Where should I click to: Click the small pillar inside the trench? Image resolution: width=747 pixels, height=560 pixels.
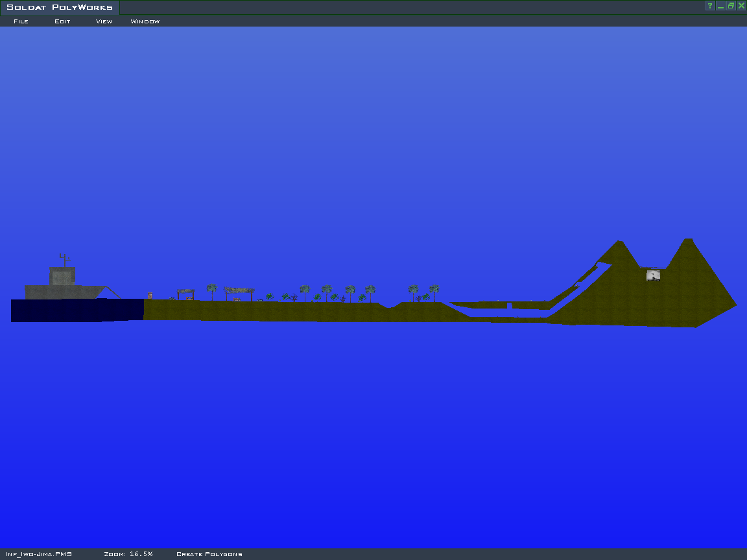pyautogui.click(x=510, y=305)
